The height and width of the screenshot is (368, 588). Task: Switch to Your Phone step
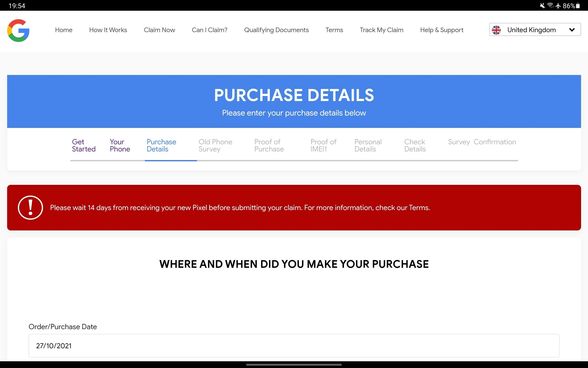(x=120, y=145)
